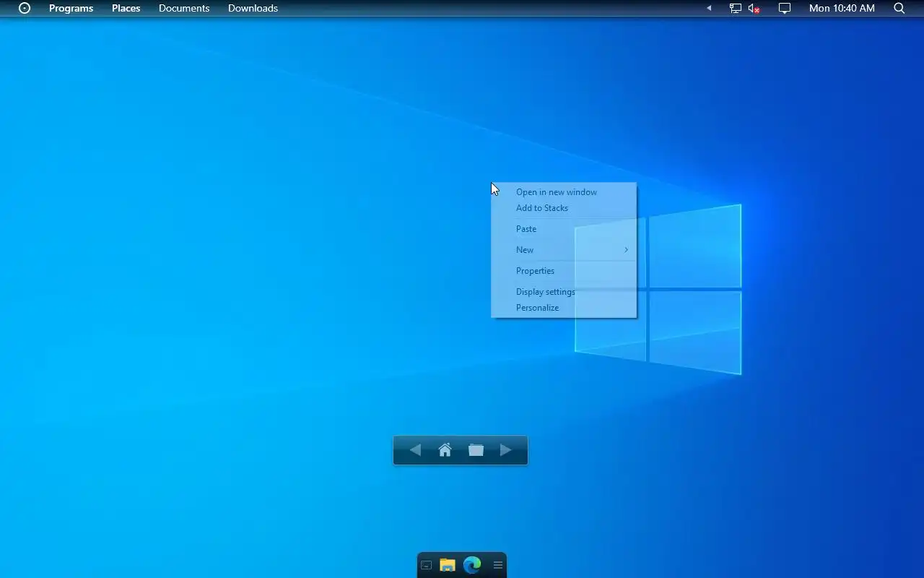Launch Microsoft Edge from the dock
Image resolution: width=924 pixels, height=578 pixels.
point(472,565)
